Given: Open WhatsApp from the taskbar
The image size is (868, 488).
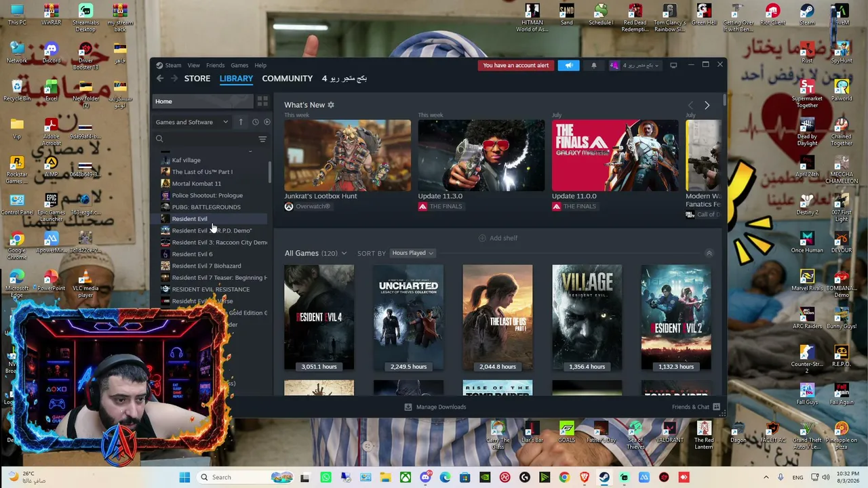Looking at the screenshot, I should click(325, 477).
